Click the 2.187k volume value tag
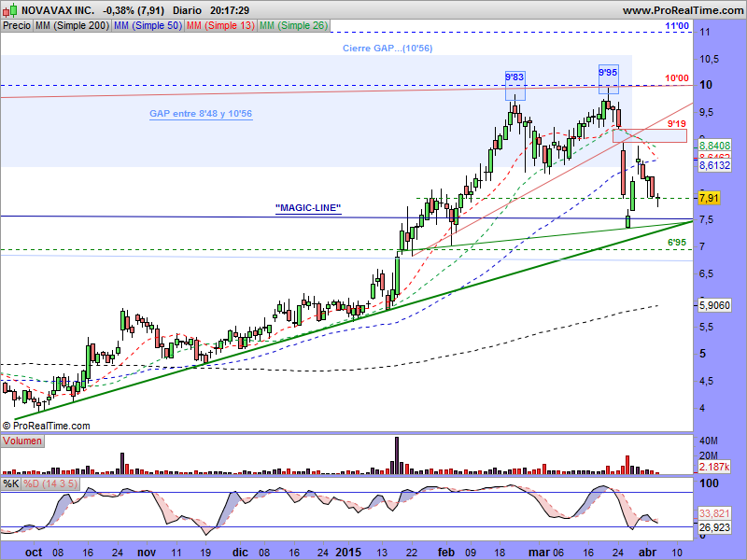This screenshot has height=560, width=747. [x=714, y=467]
